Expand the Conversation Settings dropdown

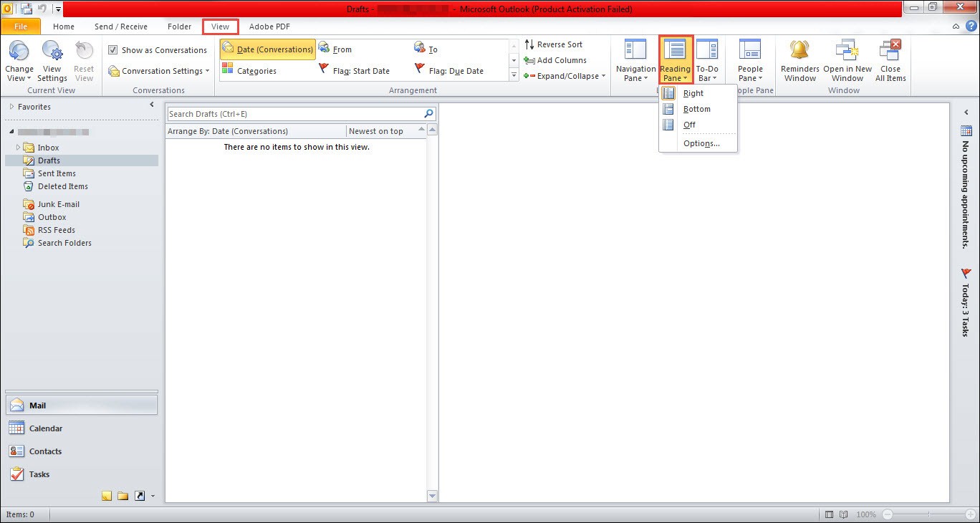tap(159, 71)
